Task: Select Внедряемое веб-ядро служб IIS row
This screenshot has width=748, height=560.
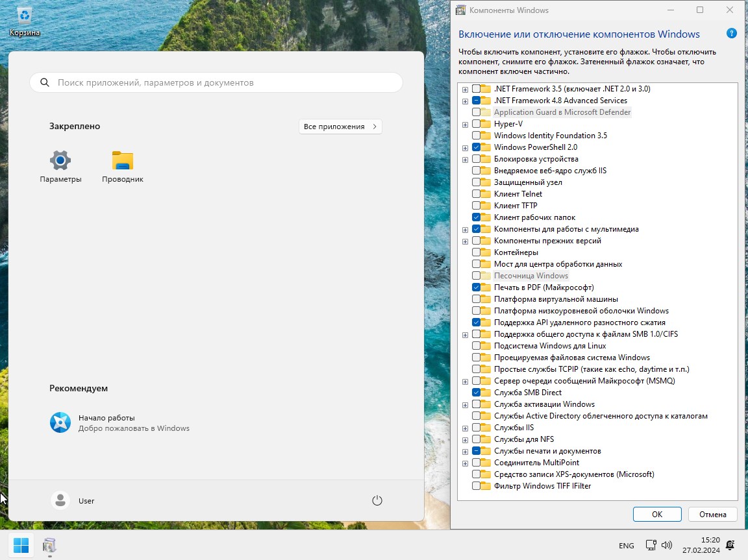Action: 550,171
